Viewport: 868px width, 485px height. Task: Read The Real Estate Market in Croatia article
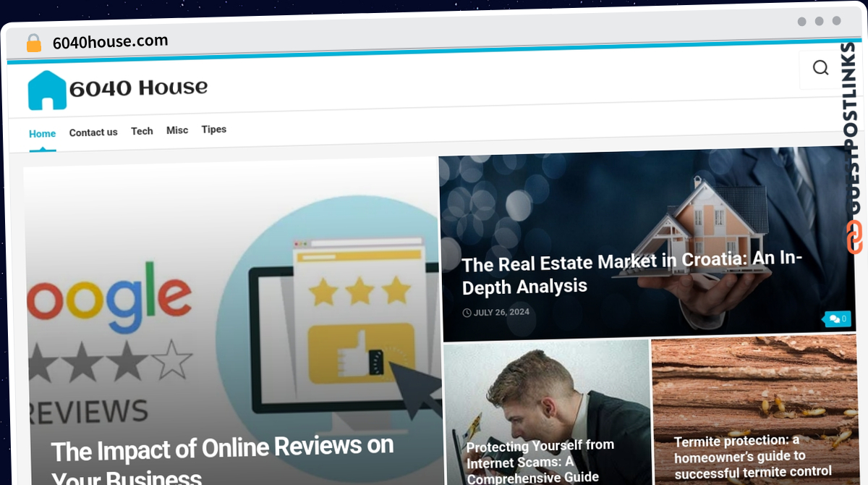coord(631,274)
